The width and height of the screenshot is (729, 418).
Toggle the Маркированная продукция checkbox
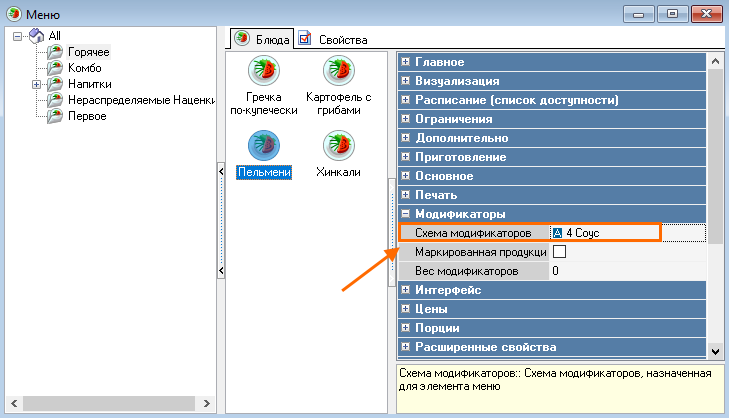coord(559,252)
